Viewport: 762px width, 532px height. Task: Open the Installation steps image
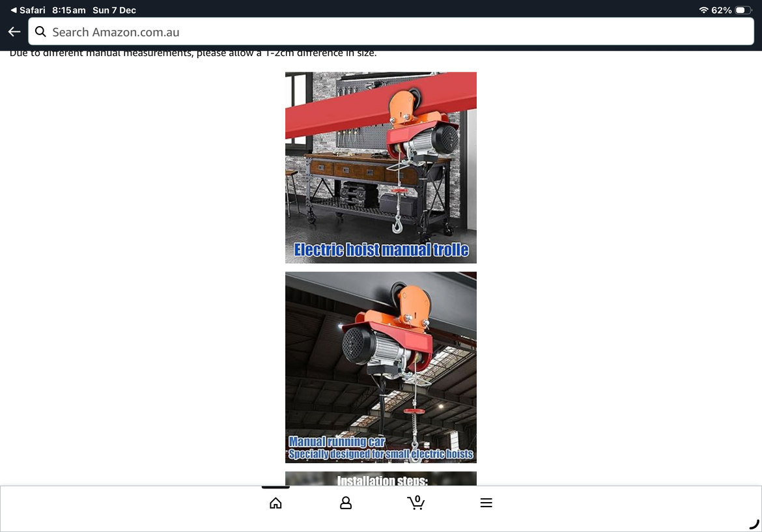coord(380,479)
